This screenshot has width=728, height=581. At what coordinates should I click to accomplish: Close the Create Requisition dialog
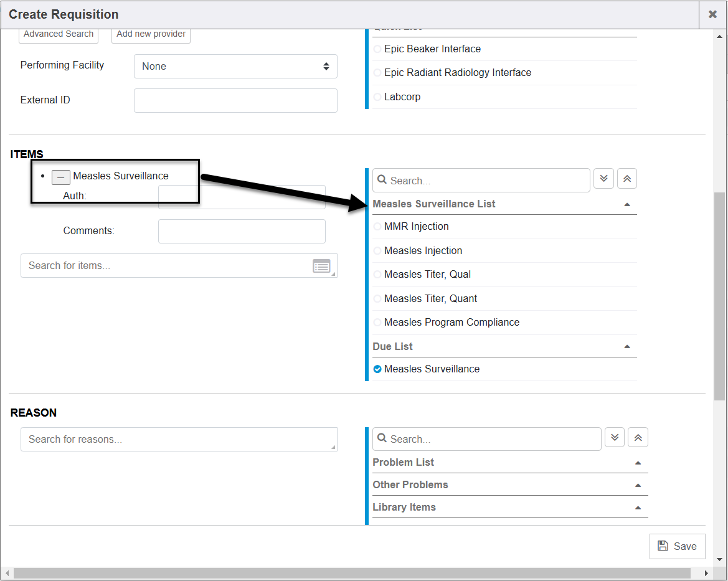pos(712,14)
